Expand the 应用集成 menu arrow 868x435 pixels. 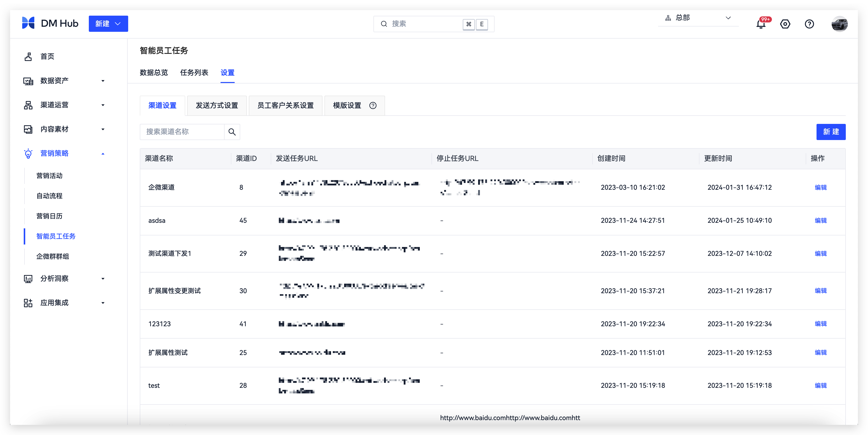(103, 303)
